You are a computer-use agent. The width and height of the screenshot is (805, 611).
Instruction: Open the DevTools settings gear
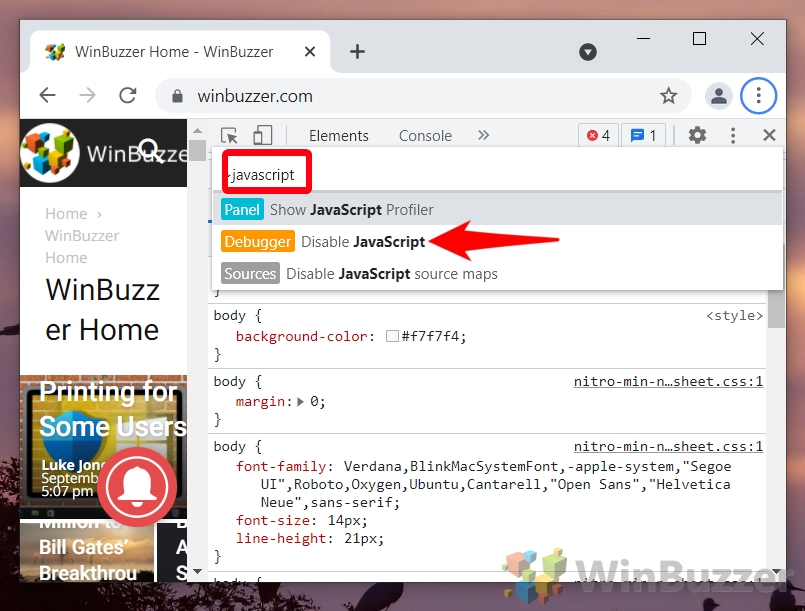(697, 134)
